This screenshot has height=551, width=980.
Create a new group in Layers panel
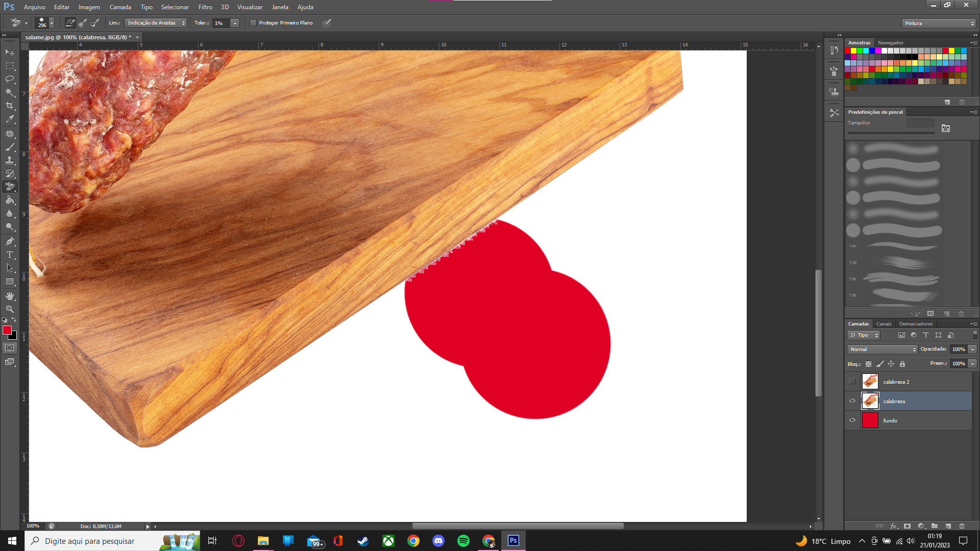(x=935, y=525)
